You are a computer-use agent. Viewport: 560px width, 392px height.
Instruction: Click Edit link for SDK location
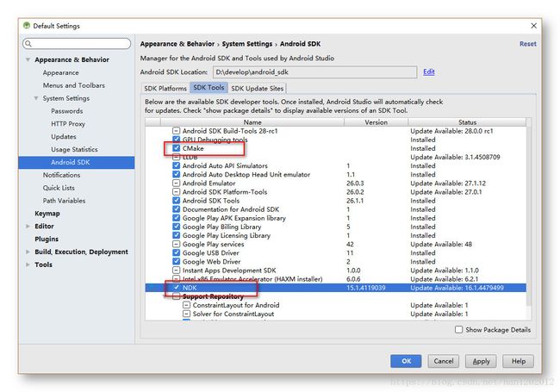click(429, 72)
